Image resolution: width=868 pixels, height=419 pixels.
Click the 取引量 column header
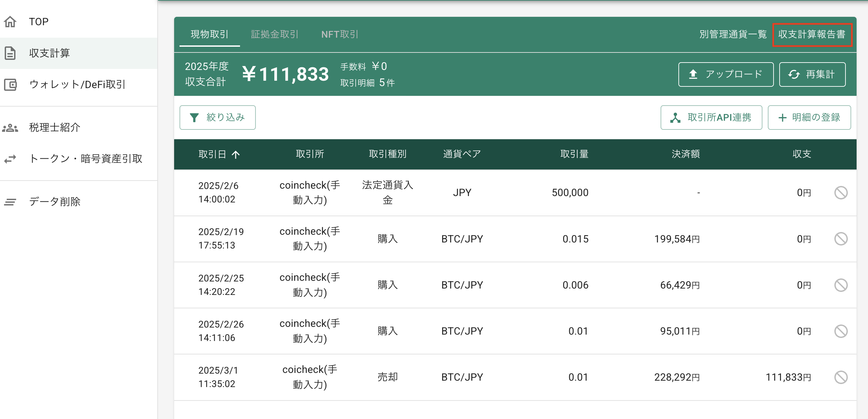tap(574, 154)
